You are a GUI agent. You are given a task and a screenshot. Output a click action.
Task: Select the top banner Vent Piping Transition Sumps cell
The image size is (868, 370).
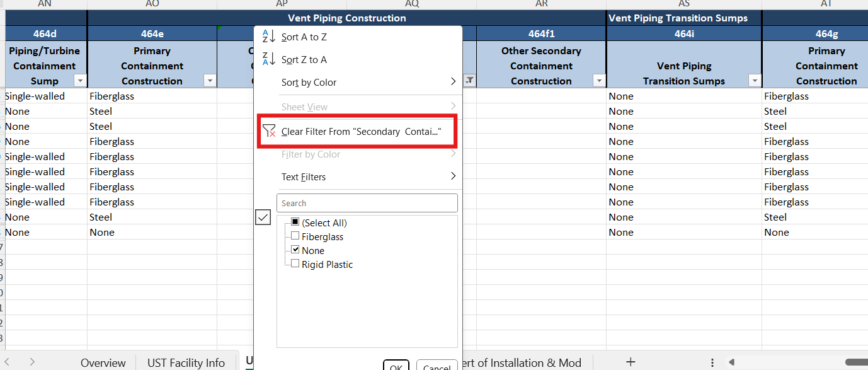(684, 18)
